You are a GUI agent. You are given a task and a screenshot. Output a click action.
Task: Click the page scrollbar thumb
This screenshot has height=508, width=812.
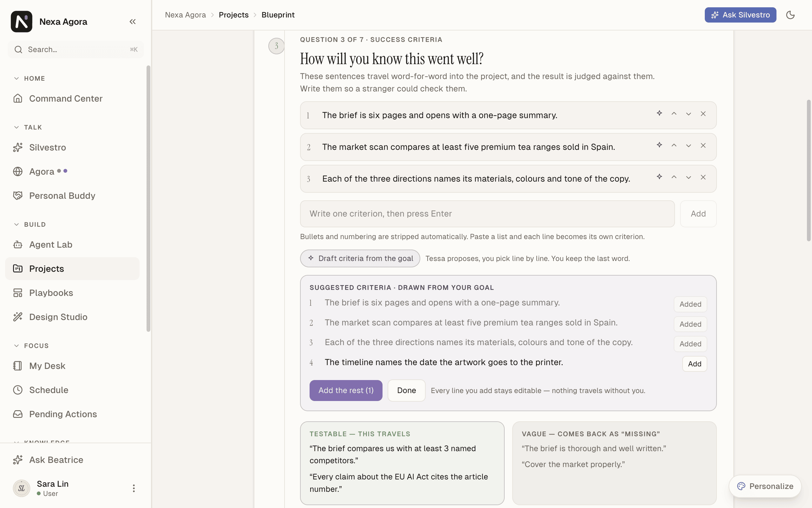coord(809,170)
